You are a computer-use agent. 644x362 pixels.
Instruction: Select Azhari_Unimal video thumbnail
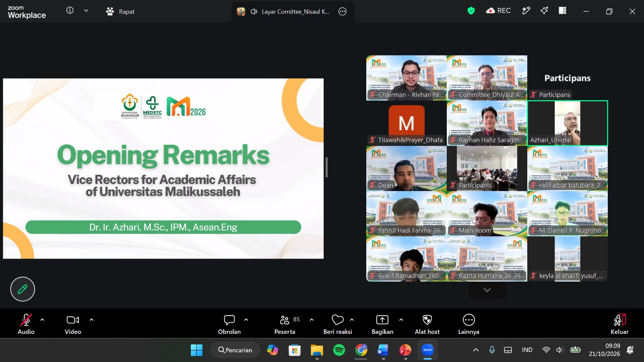(x=568, y=123)
